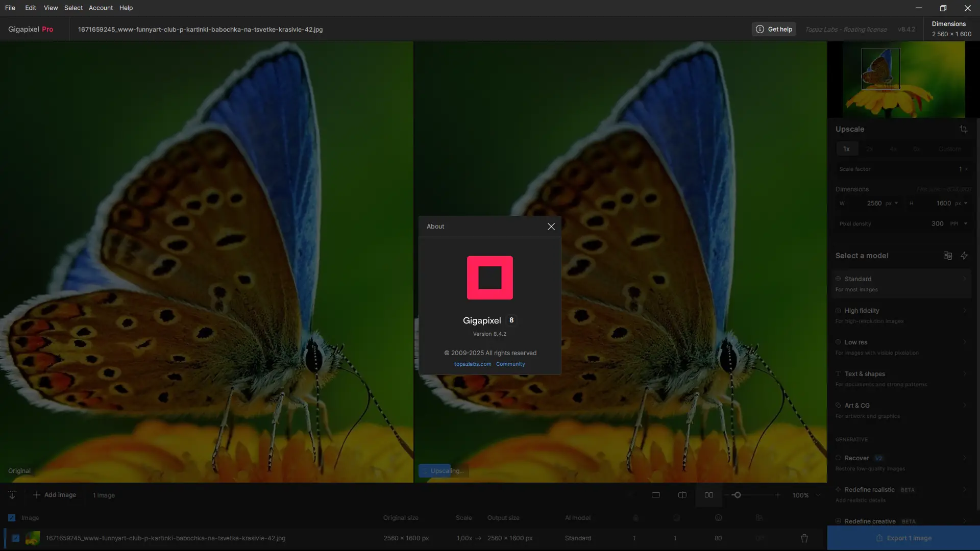The height and width of the screenshot is (551, 980).
Task: Click the lightning icon beside Select a model
Action: 964,256
